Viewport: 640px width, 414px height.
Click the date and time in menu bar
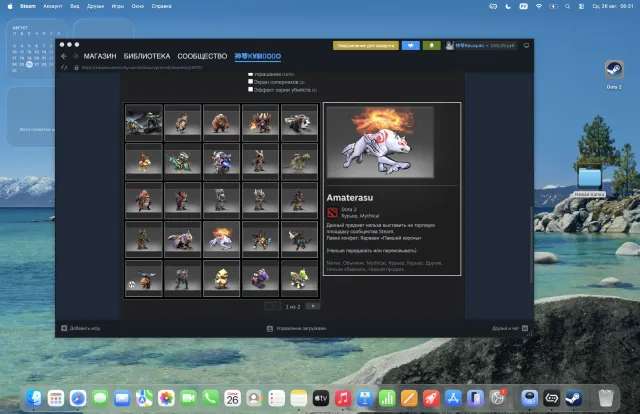coord(613,6)
